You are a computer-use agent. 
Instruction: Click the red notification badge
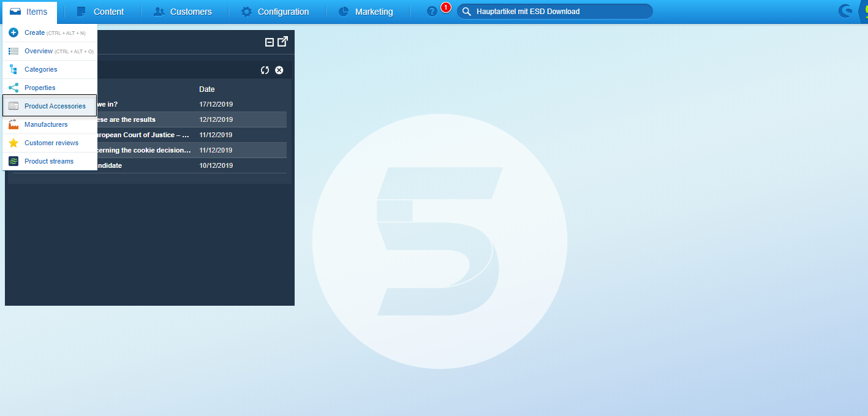(446, 7)
